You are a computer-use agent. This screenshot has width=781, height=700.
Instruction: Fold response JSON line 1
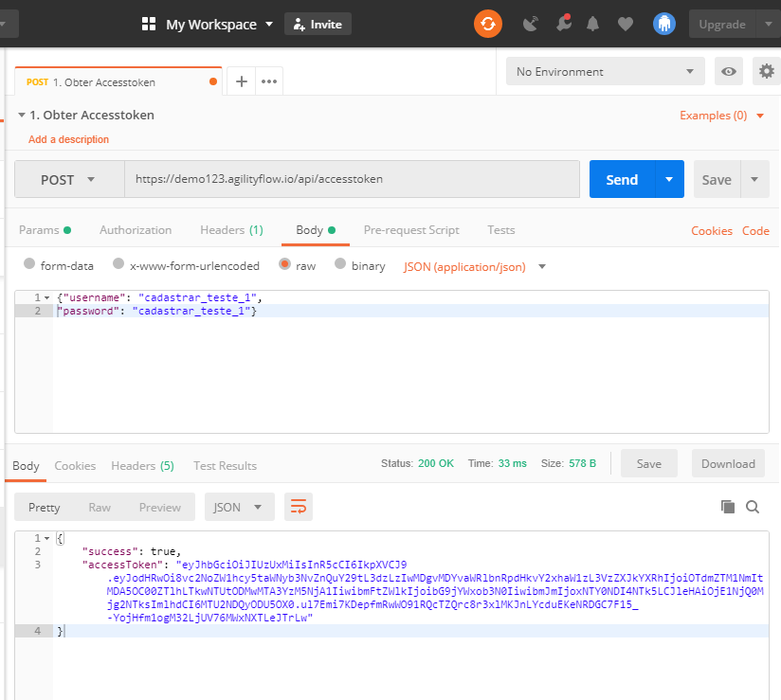[46, 538]
